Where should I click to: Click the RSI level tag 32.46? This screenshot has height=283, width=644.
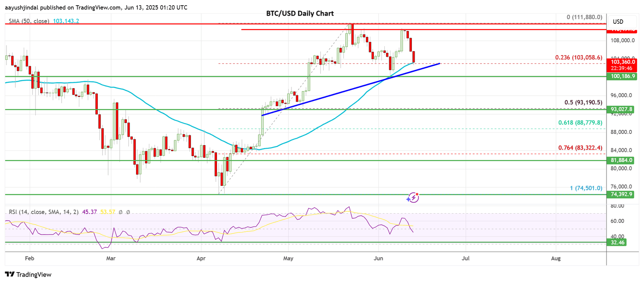[617, 242]
